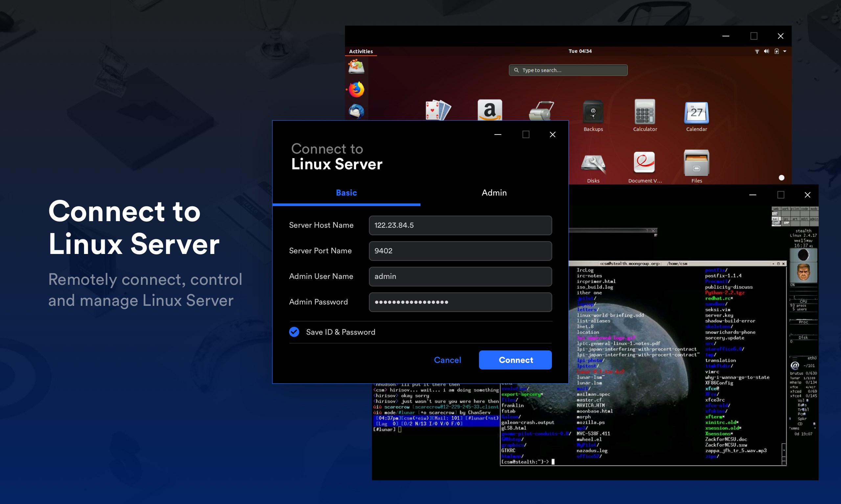This screenshot has height=504, width=841.
Task: Open the Calculator app icon
Action: click(645, 112)
